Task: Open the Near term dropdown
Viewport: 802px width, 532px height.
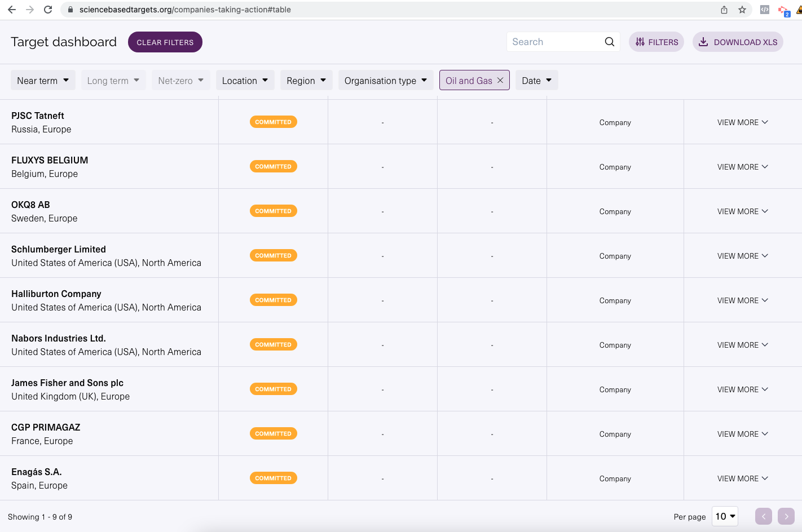Action: tap(43, 81)
